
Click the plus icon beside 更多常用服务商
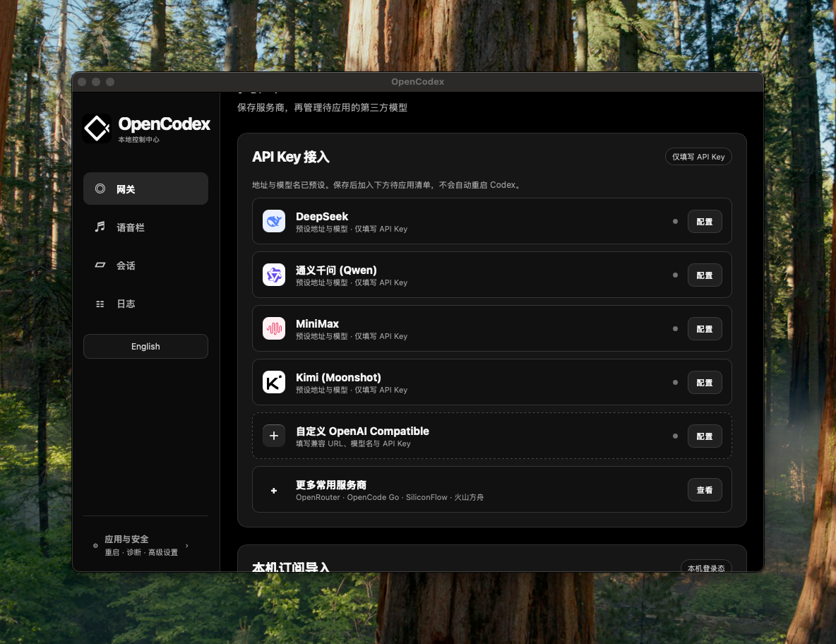pyautogui.click(x=274, y=491)
